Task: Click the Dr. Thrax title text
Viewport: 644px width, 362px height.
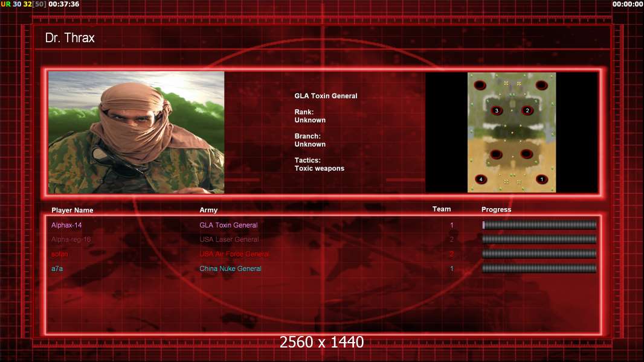Action: [70, 38]
